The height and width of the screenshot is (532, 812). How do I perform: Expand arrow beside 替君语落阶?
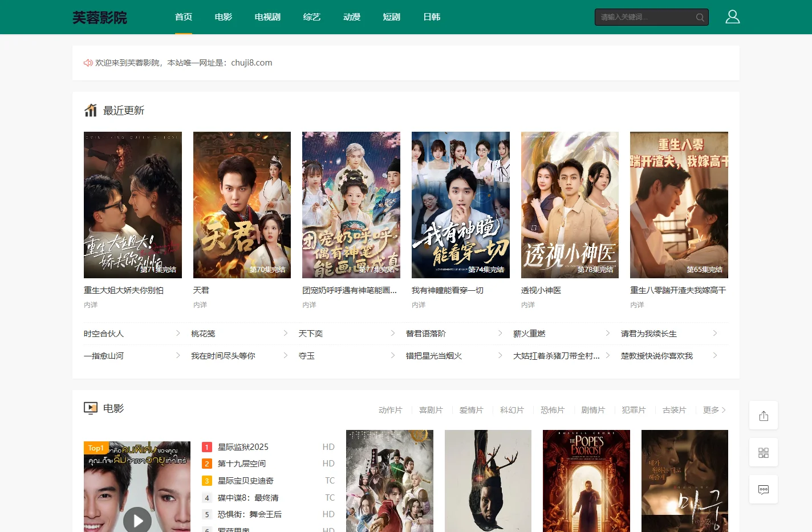[x=500, y=333]
